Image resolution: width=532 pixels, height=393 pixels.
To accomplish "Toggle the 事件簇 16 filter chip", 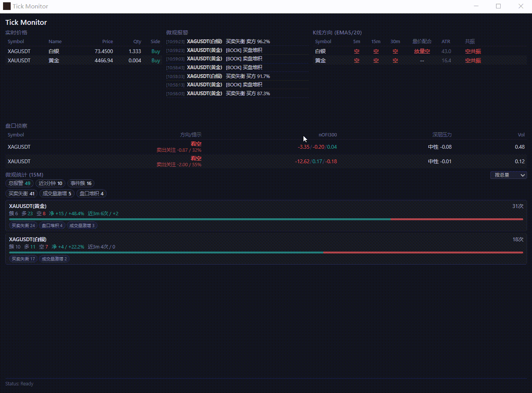I will [x=81, y=184].
